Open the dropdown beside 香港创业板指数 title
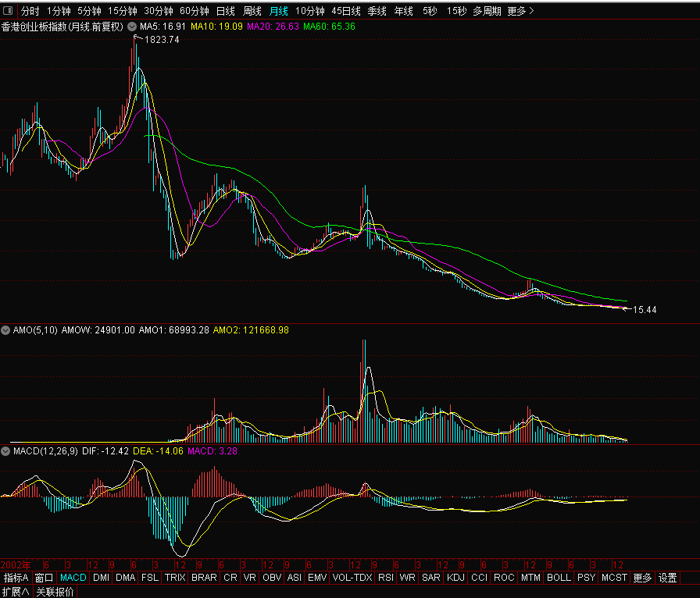This screenshot has height=598, width=700. pyautogui.click(x=132, y=27)
